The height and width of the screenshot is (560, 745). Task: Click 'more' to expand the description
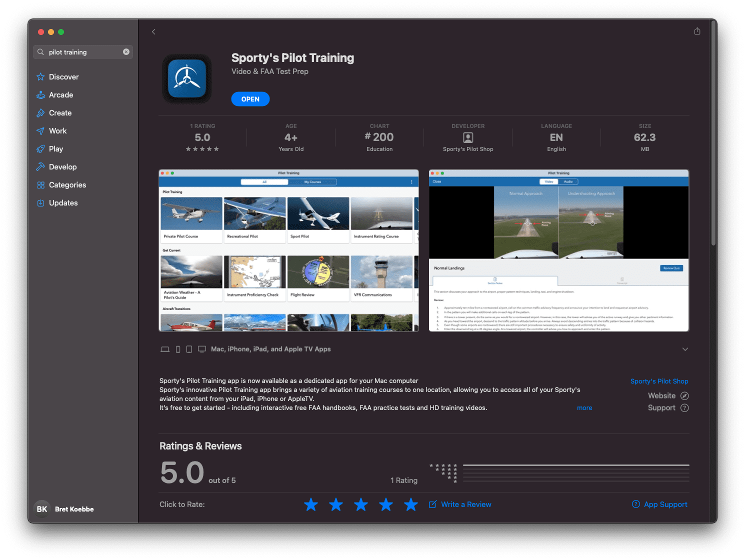584,408
